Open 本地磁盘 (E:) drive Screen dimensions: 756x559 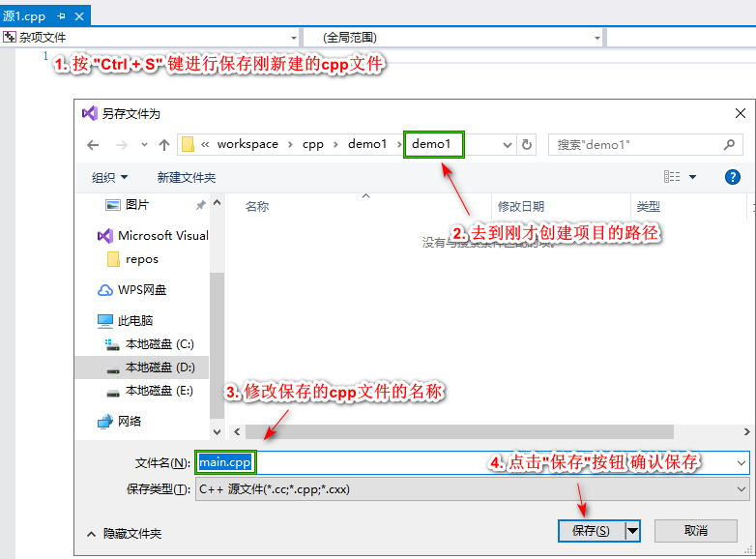[x=150, y=391]
